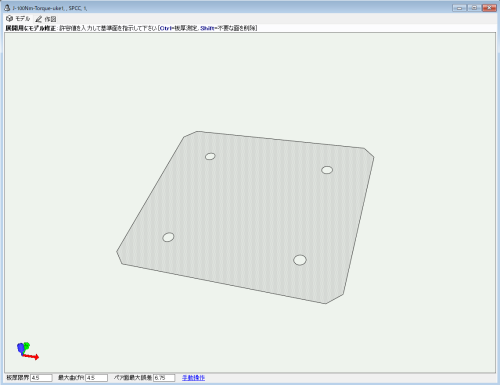Image resolution: width=500 pixels, height=385 pixels.
Task: Focus the 板厚限界 input field
Action: click(41, 378)
